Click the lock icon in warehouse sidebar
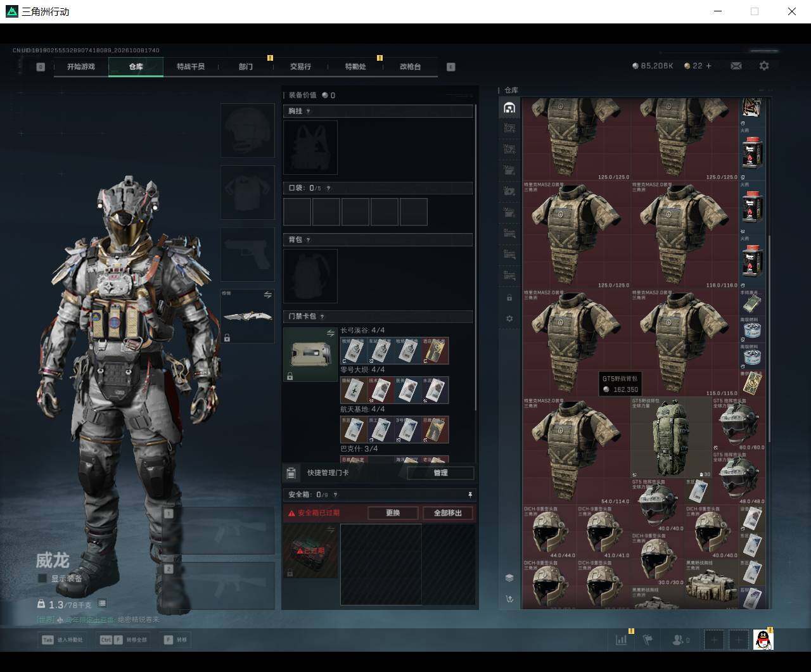The image size is (811, 672). tap(509, 298)
